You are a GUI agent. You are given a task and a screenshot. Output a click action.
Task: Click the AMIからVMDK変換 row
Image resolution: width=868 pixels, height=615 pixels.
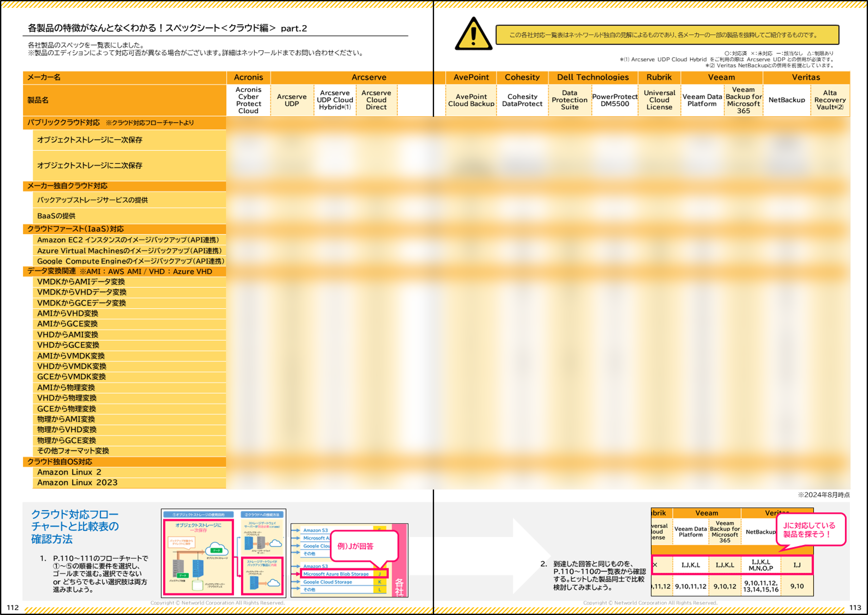coord(129,356)
